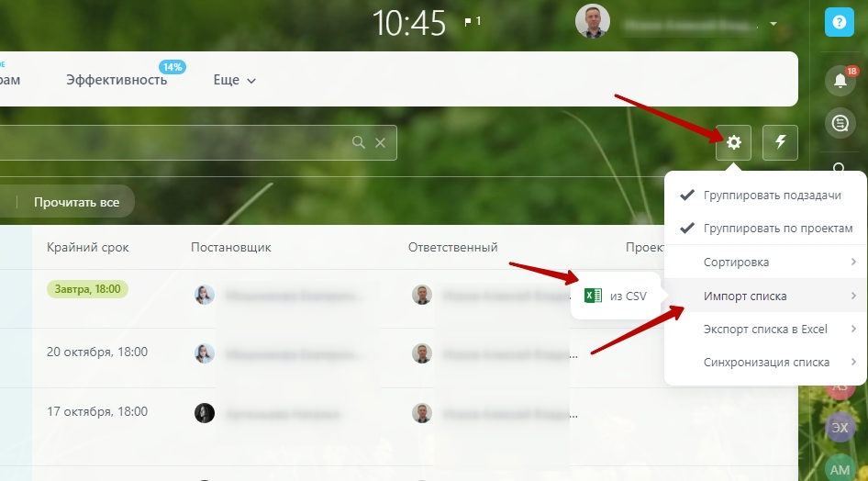Open the Эффективность tab

point(117,80)
